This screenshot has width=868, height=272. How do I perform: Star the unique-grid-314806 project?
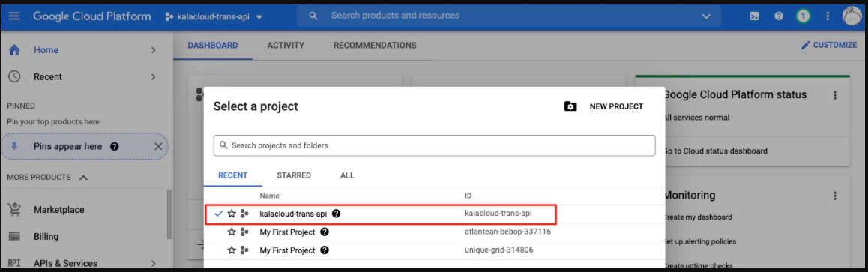pyautogui.click(x=232, y=250)
